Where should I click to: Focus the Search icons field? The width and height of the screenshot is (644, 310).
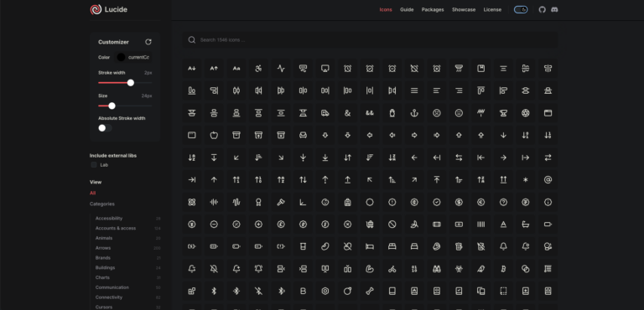click(x=370, y=40)
